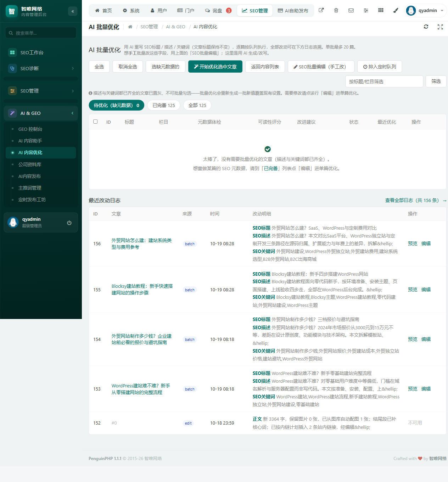Click the 开始优化选中文章 button

[x=215, y=67]
